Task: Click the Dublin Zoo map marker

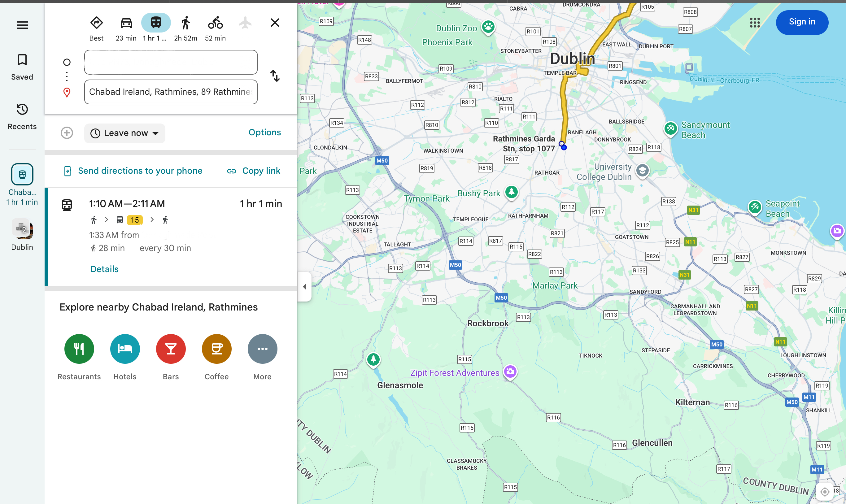Action: point(488,27)
